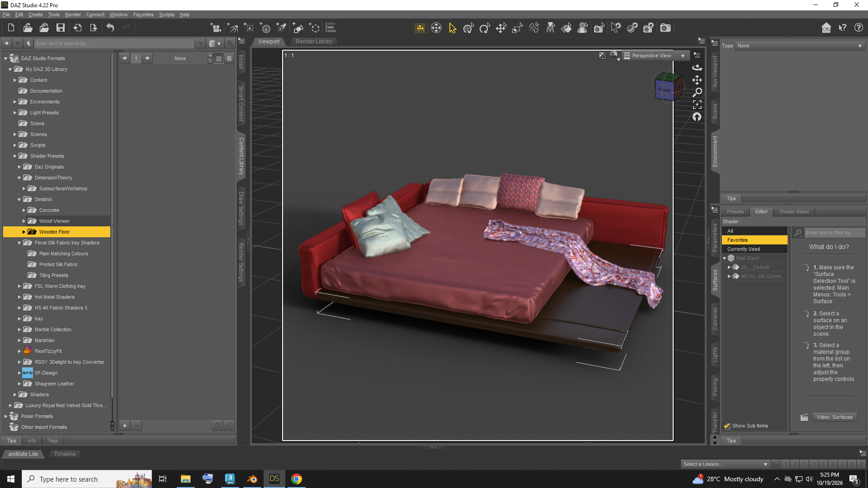Viewport: 868px width, 488px height.
Task: Click the Video: Surfaces button
Action: 835,417
